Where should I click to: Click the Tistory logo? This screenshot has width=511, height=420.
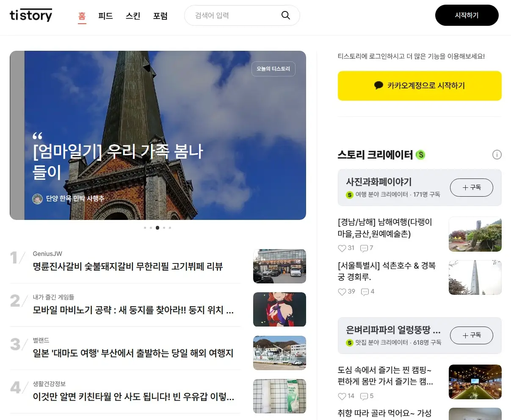(30, 15)
